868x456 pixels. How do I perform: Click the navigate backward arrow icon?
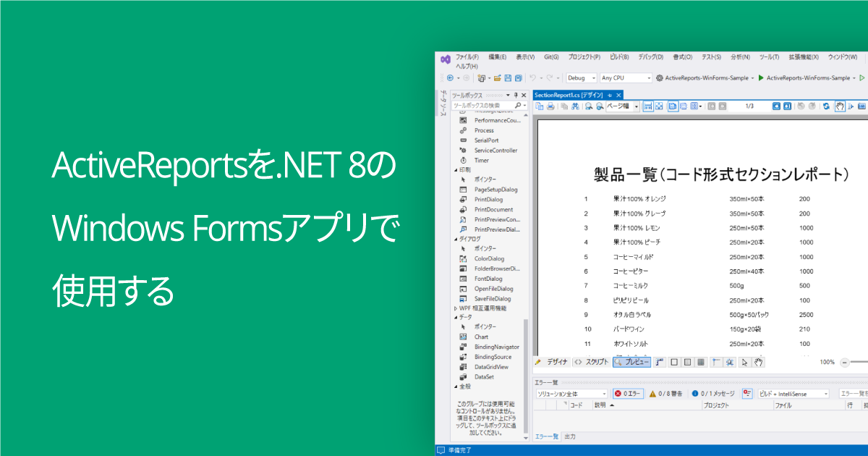click(x=450, y=77)
